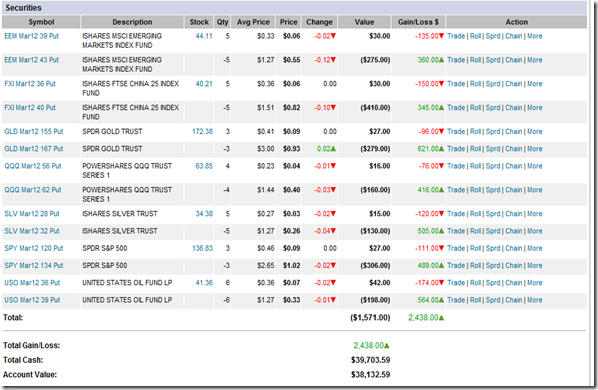Open Chain for QQQ Mar12 56 Put
Image resolution: width=598 pixels, height=390 pixels.
tap(513, 166)
